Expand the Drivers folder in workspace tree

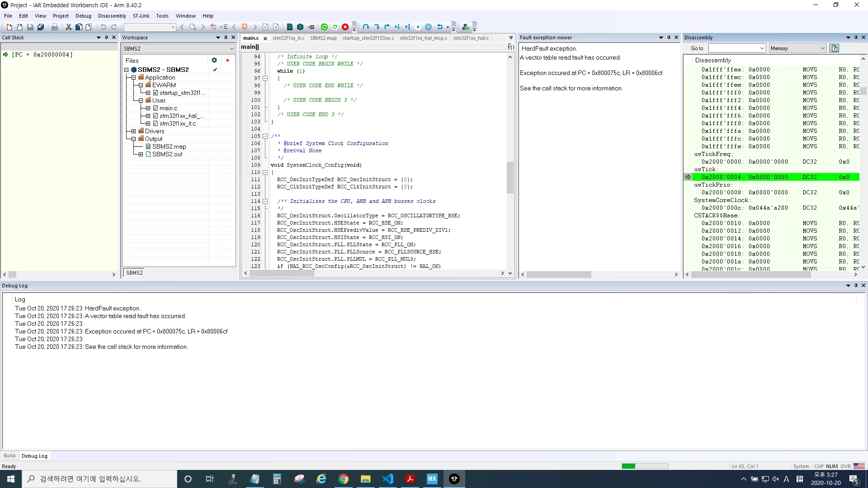coord(133,131)
